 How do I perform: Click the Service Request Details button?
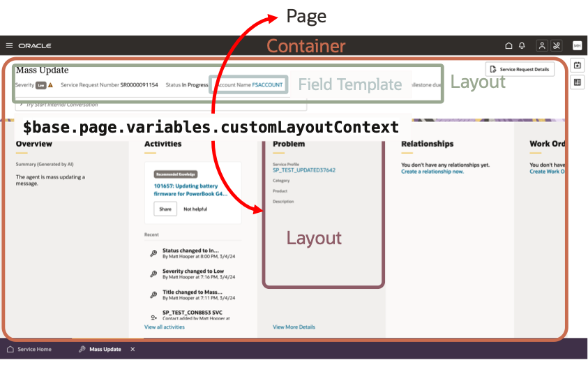tap(520, 69)
